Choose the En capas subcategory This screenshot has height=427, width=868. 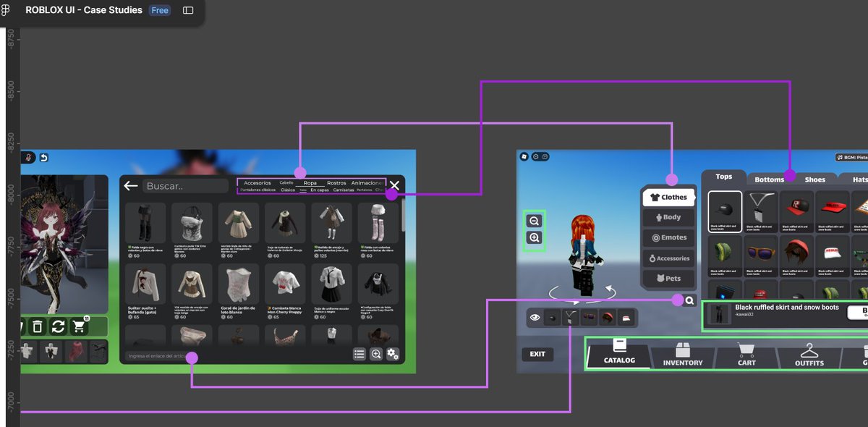point(319,190)
